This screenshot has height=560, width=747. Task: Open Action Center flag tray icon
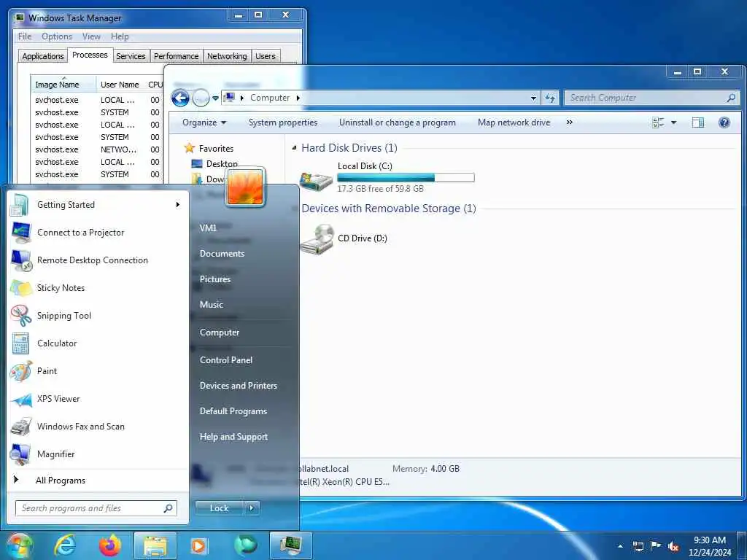point(656,546)
